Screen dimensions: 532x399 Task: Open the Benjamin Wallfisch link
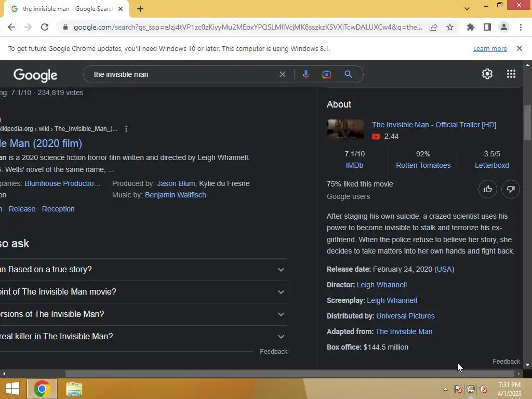coord(176,195)
